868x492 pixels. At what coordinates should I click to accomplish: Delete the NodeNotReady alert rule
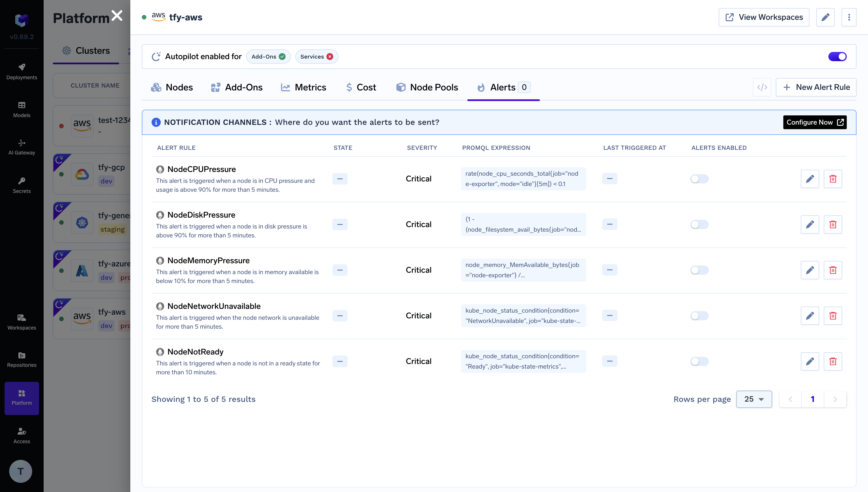coord(832,361)
